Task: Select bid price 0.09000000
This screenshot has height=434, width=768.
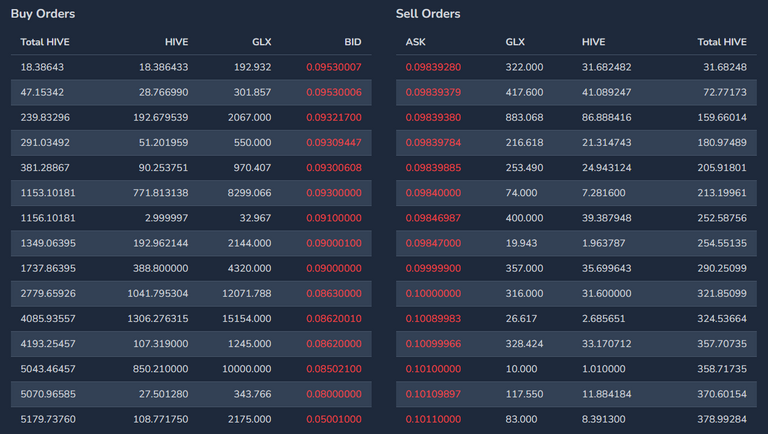Action: [334, 268]
